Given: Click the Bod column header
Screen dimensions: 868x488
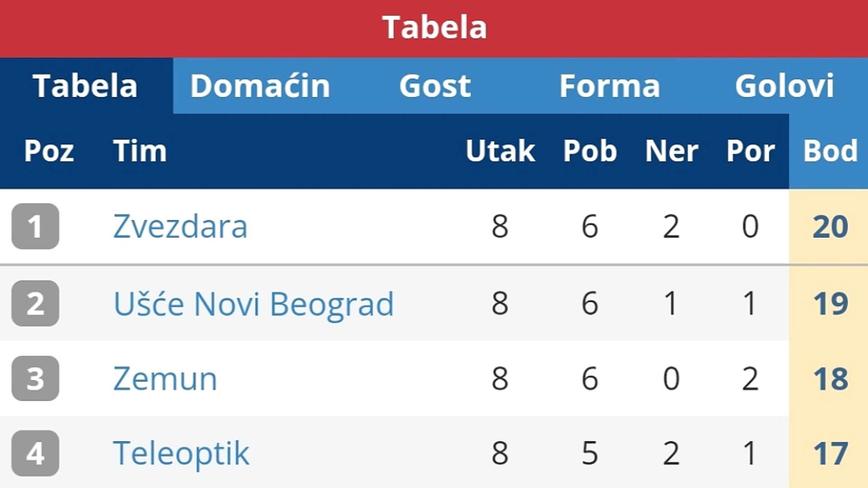Looking at the screenshot, I should click(830, 151).
